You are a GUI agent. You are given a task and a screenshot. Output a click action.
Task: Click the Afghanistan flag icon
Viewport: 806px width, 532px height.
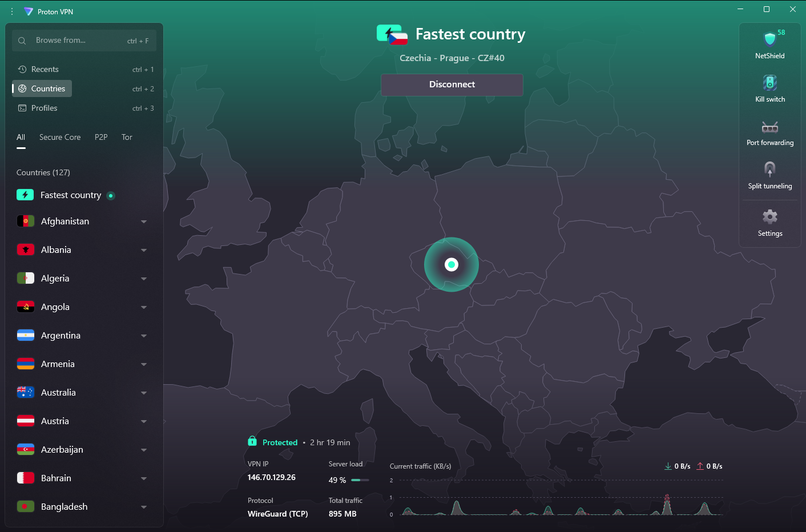point(26,221)
